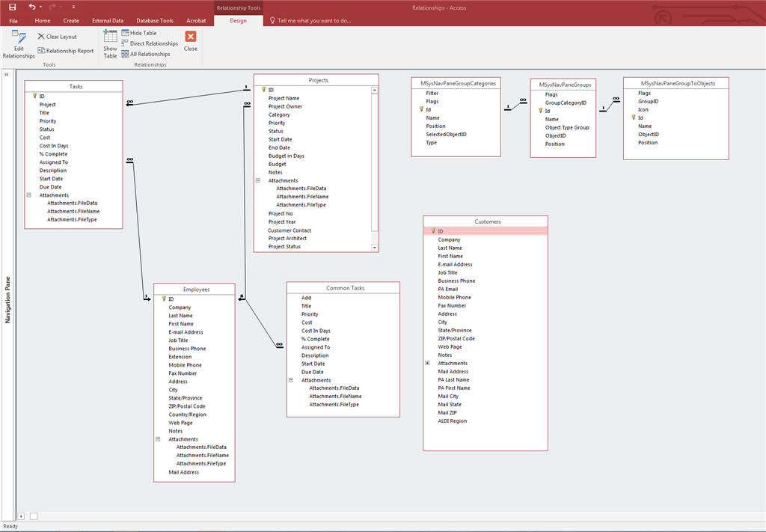Select Mail Address field in Employees
This screenshot has width=766, height=532.
184,472
